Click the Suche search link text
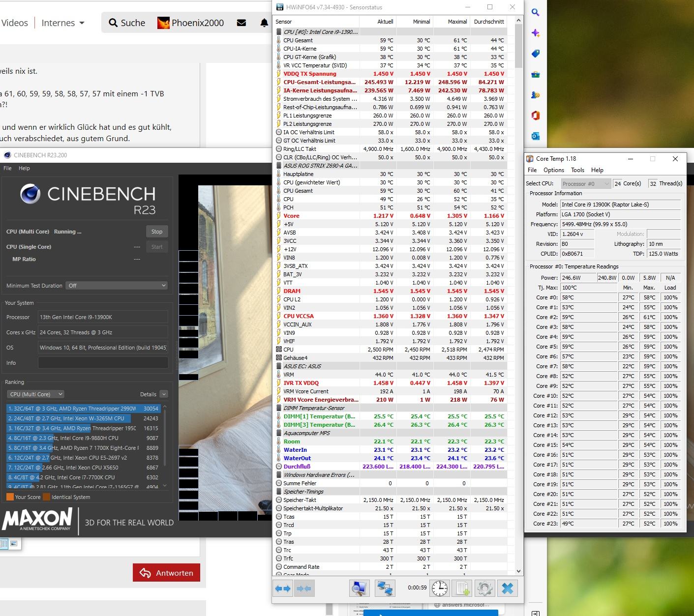 (133, 23)
